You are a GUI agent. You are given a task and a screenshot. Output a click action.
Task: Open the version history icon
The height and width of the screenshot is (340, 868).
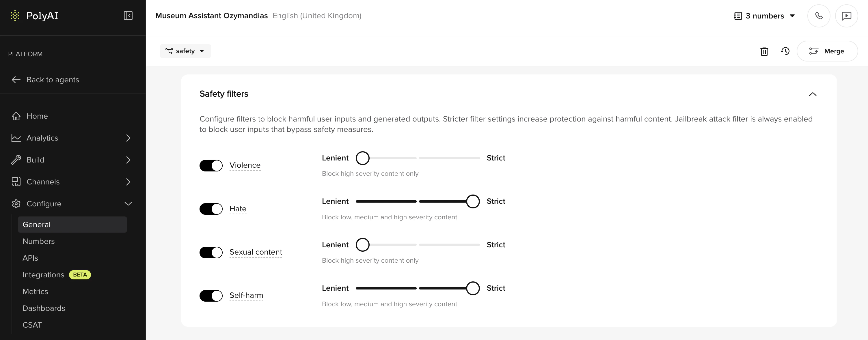tap(785, 51)
